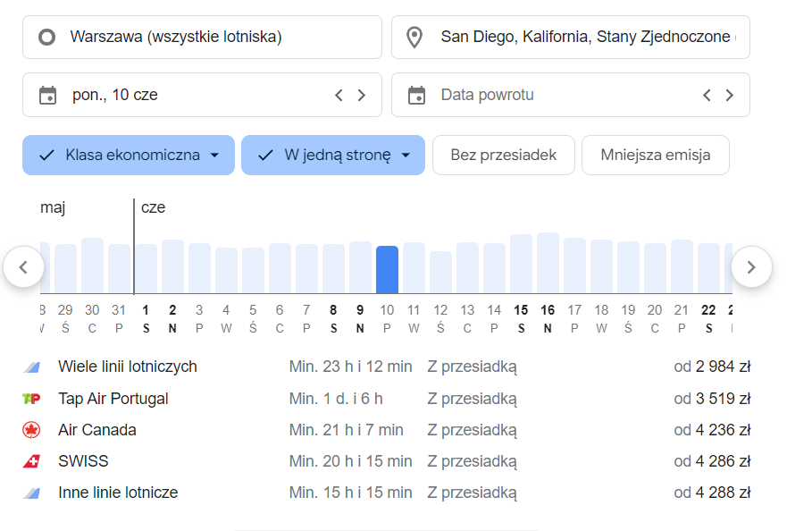Click the origin circle icon beside Warszawa
Screen dimensions: 812x531
tap(48, 38)
